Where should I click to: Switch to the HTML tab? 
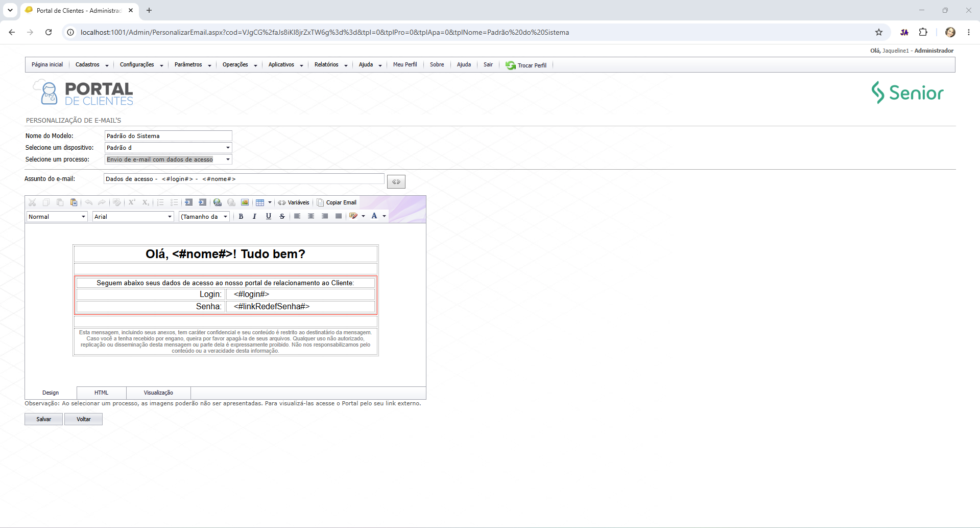tap(101, 393)
